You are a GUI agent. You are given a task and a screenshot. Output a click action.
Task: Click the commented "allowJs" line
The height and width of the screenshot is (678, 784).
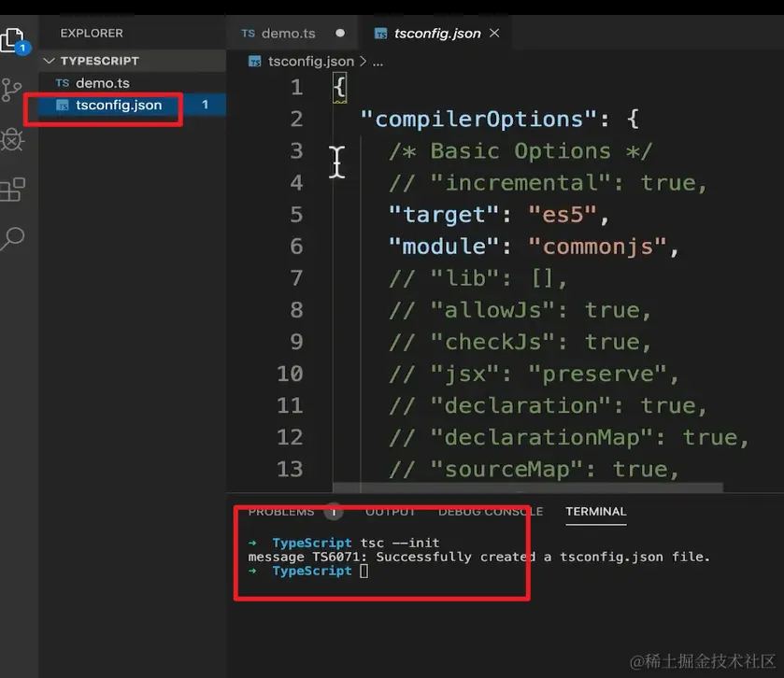pyautogui.click(x=520, y=310)
